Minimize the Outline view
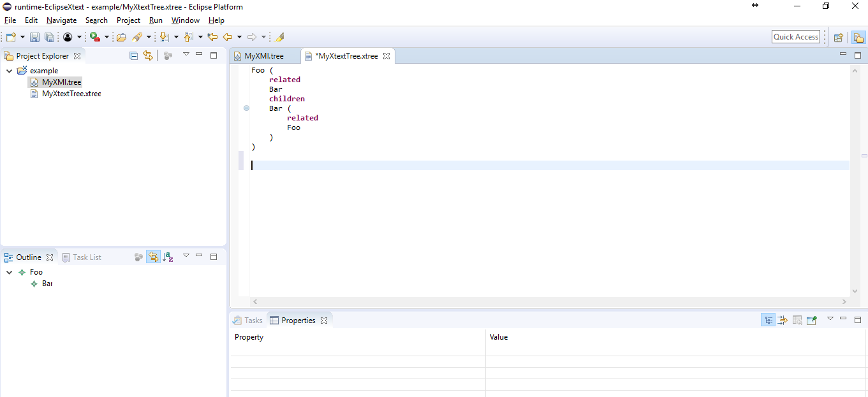 tap(199, 256)
